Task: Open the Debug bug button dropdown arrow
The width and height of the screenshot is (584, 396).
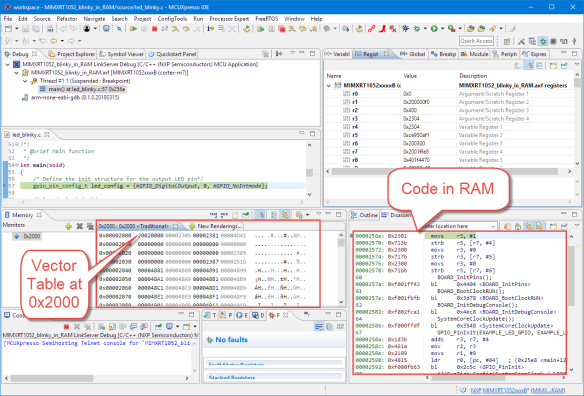Action: pos(425,29)
